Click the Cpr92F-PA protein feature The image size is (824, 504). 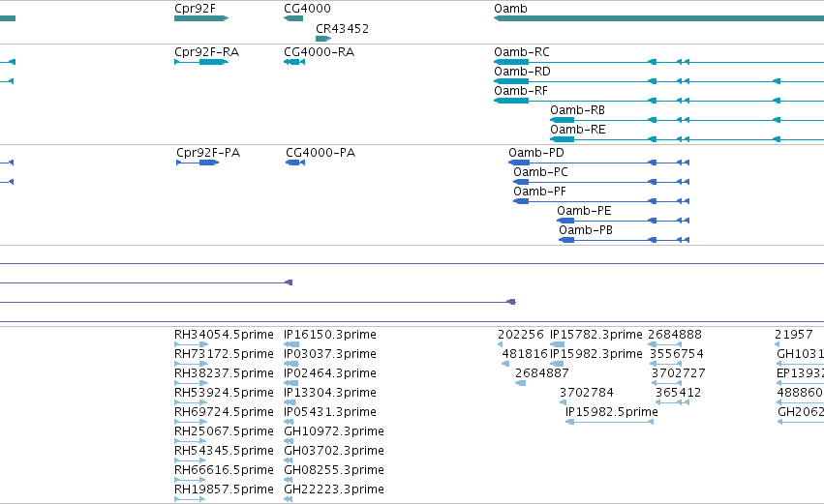(198, 163)
